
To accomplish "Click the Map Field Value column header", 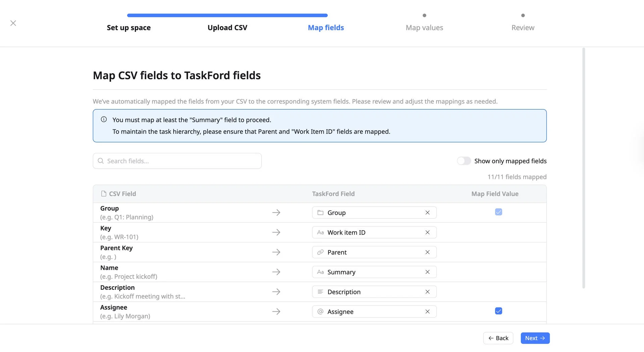I will click(495, 194).
